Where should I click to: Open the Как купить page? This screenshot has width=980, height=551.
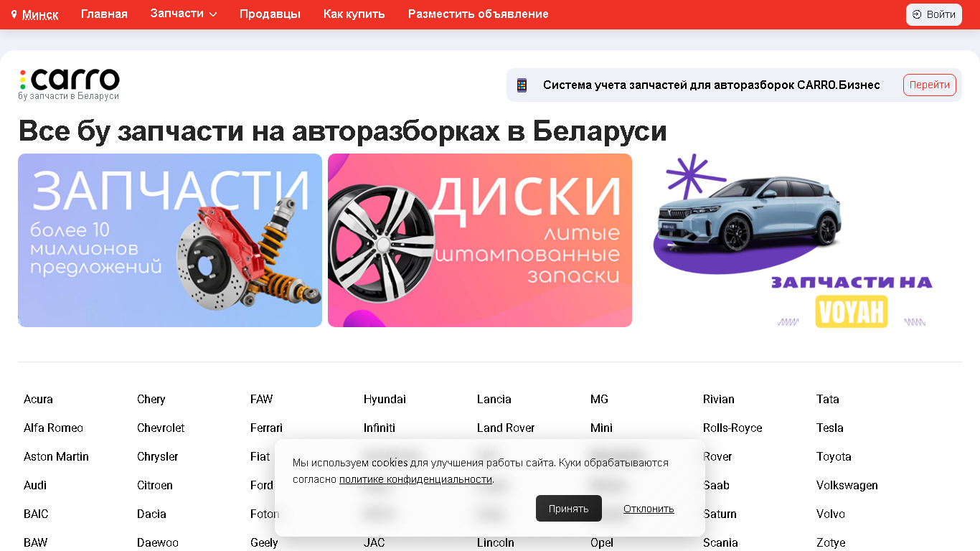[x=354, y=14]
